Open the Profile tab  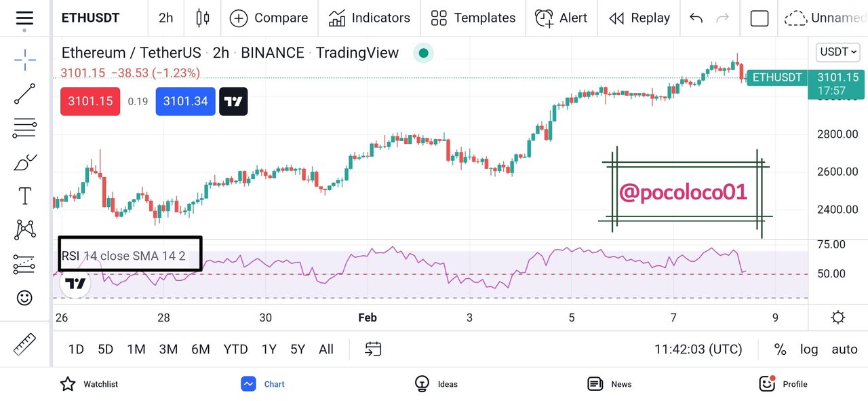(783, 384)
